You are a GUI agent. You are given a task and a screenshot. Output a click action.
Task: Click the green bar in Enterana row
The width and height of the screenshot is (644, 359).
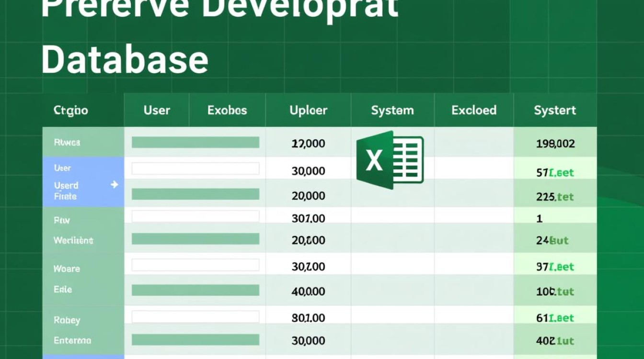tap(195, 340)
